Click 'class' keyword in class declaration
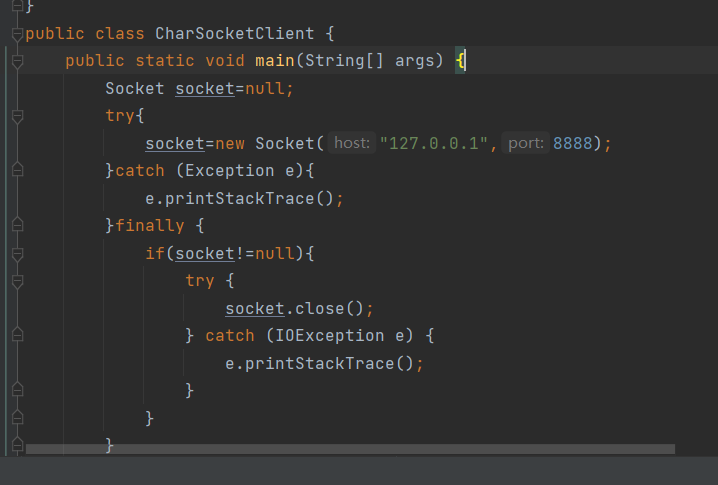 click(120, 33)
